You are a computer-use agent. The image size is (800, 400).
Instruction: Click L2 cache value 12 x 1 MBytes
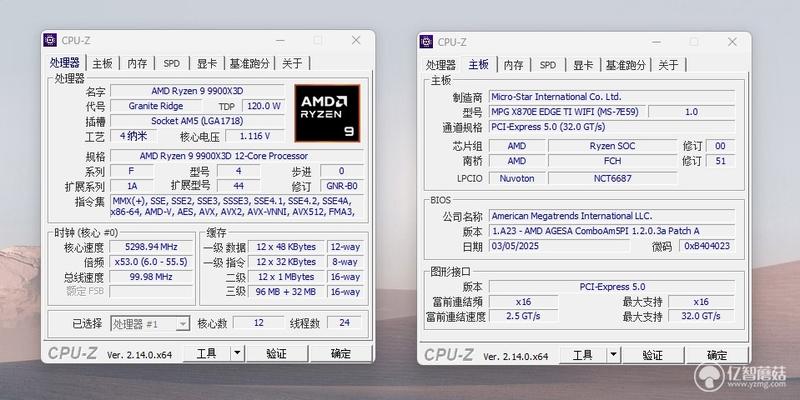(286, 277)
